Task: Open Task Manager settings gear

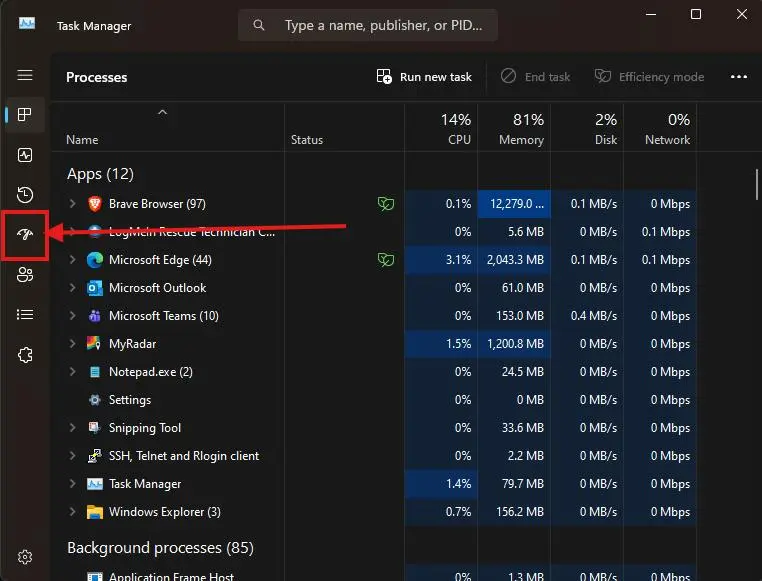Action: pos(25,557)
